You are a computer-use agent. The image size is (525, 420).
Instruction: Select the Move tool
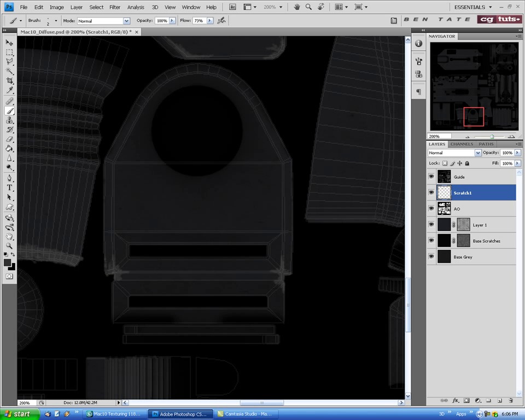pos(9,43)
